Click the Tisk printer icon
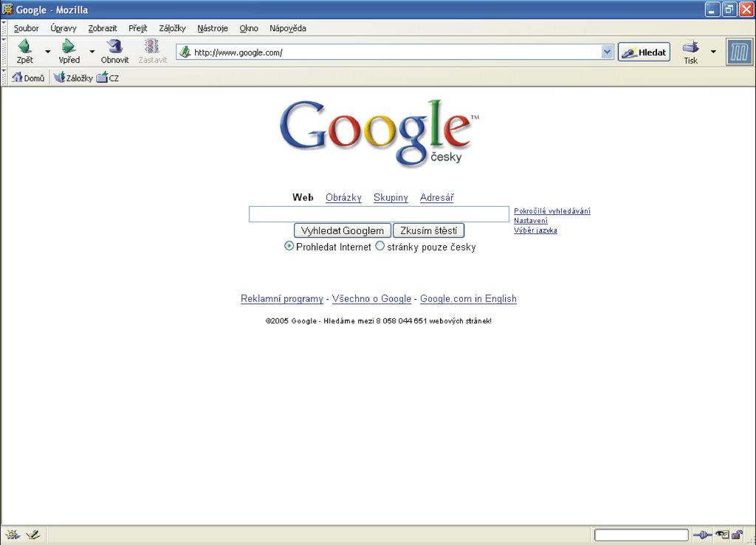 690,47
